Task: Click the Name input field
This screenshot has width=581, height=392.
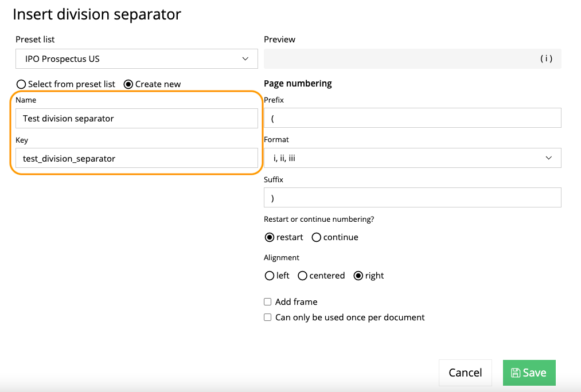Action: 137,119
